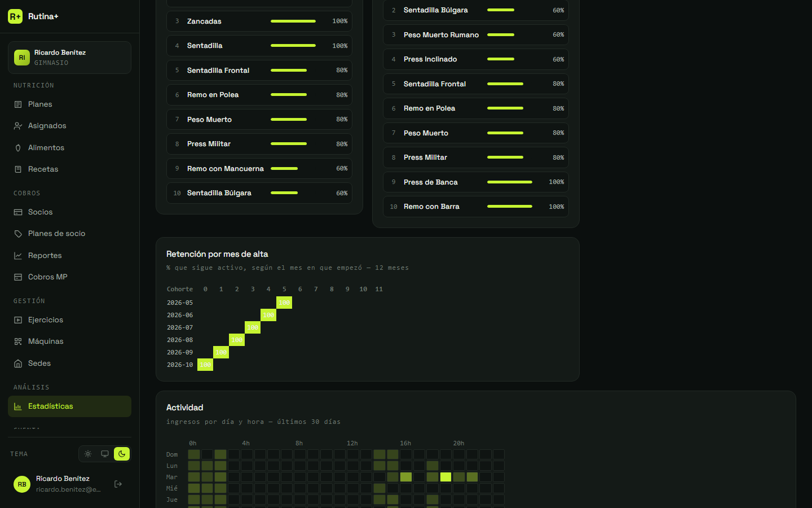Open the Socios card icon

[18, 212]
